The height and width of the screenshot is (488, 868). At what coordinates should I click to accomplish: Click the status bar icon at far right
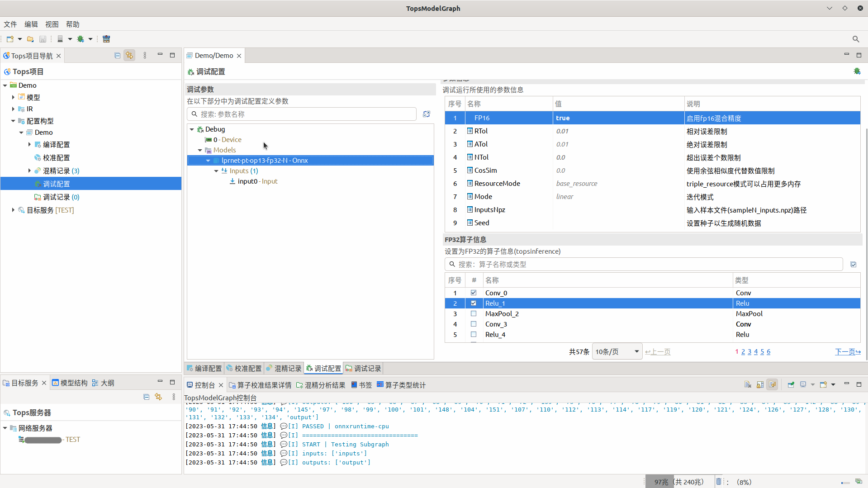tap(858, 482)
